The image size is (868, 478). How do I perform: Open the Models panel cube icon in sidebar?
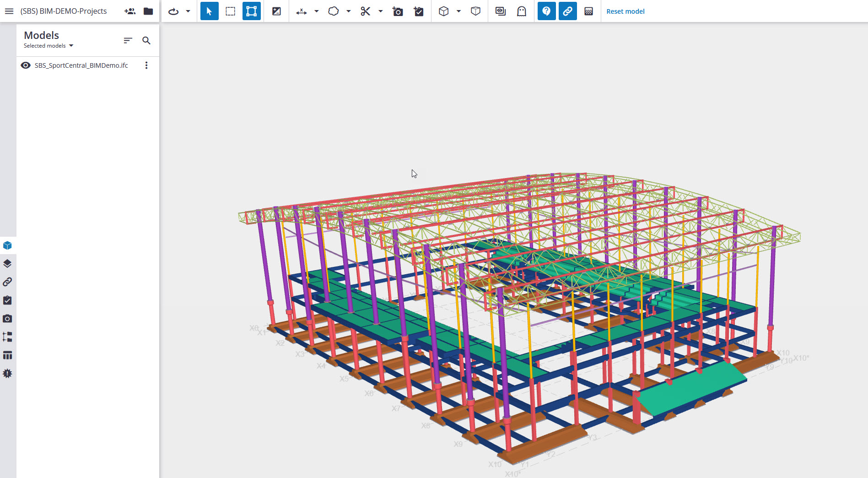(x=8, y=245)
